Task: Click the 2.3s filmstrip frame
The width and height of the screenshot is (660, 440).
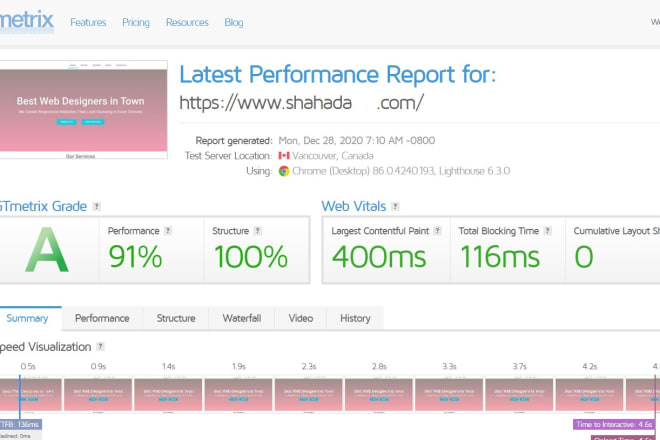Action: click(x=309, y=395)
